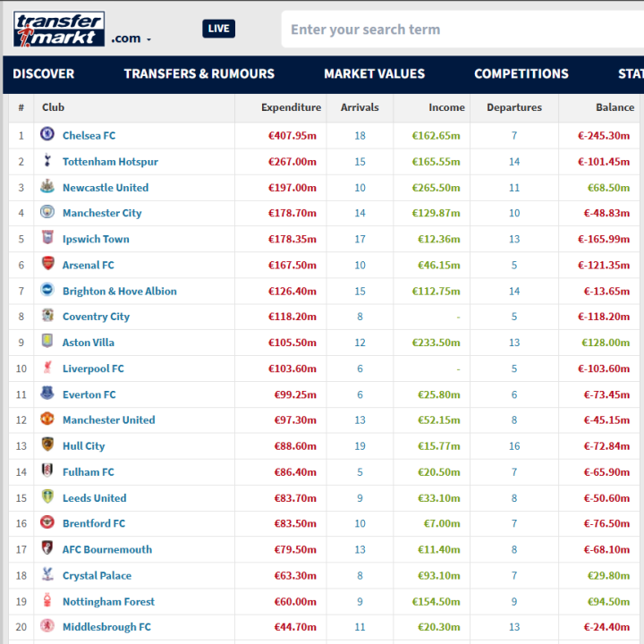This screenshot has width=644, height=644.
Task: Open the Arsenal FC club link
Action: (89, 266)
